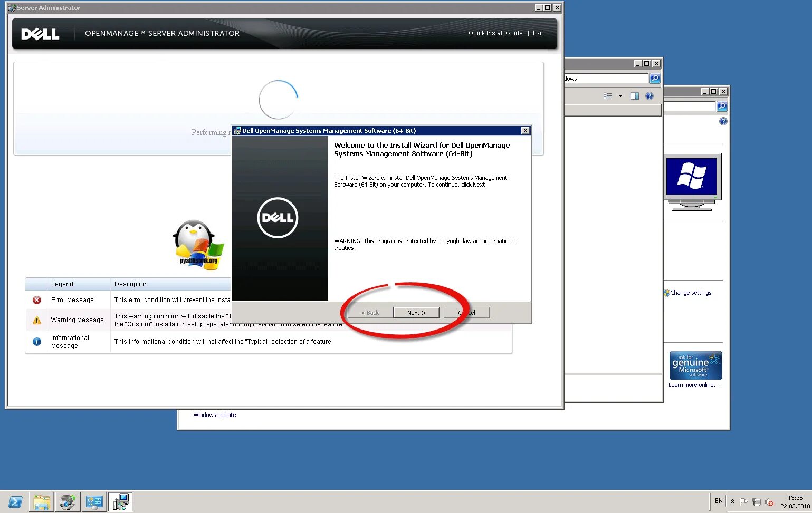Open Control Panel taskbar icon
The image size is (812, 513).
point(94,502)
